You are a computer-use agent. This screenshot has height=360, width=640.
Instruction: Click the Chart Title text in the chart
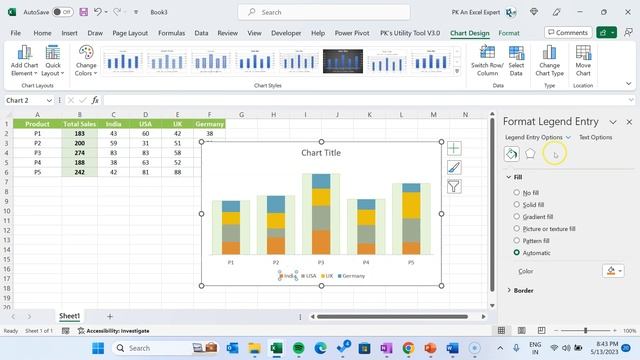[x=321, y=153]
